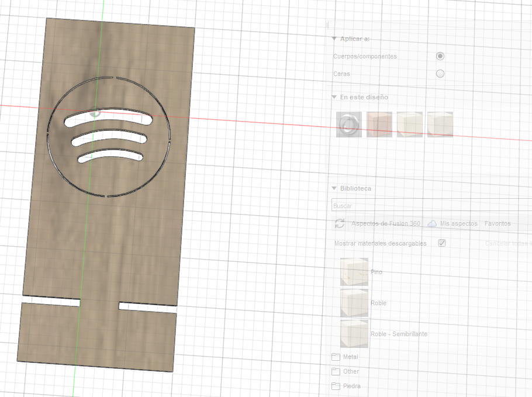Switch to Aspectos de Fusion 360 tab
The height and width of the screenshot is (397, 532).
(x=385, y=223)
